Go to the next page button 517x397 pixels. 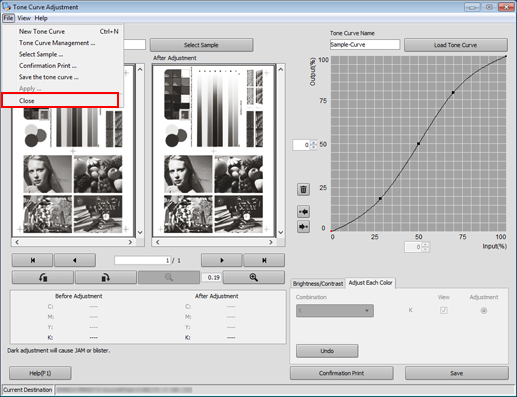(x=222, y=260)
